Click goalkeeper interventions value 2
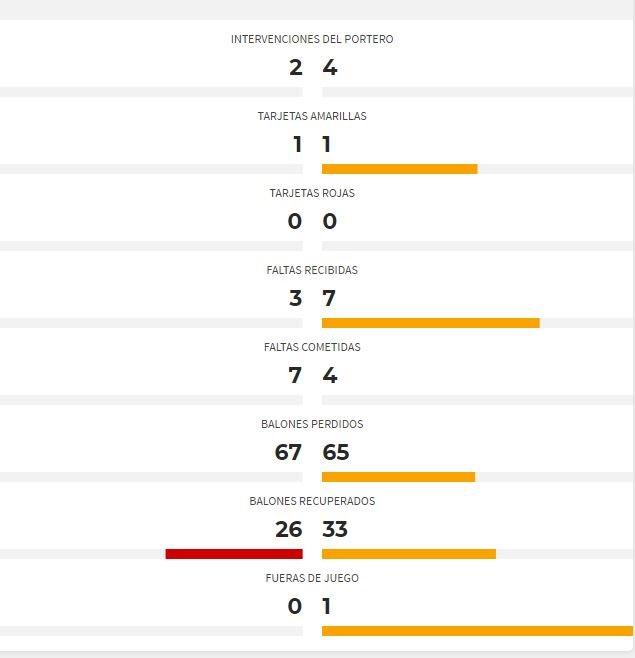 295,68
